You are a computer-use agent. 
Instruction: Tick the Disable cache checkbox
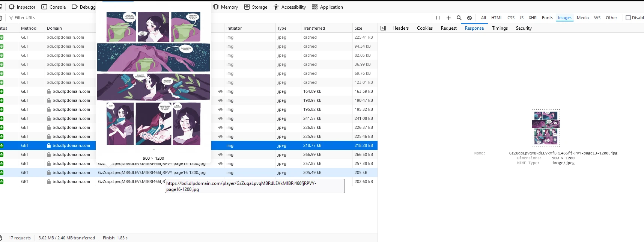point(628,18)
